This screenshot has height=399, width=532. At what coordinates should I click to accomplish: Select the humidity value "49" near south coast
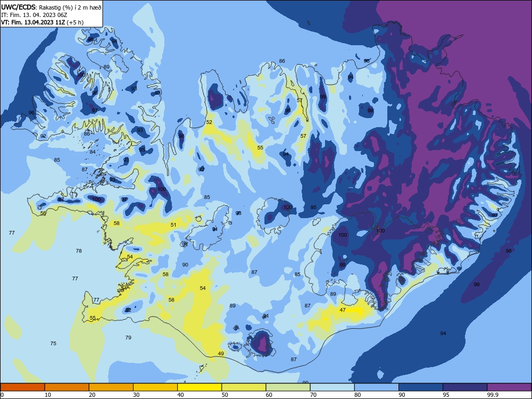(x=221, y=354)
